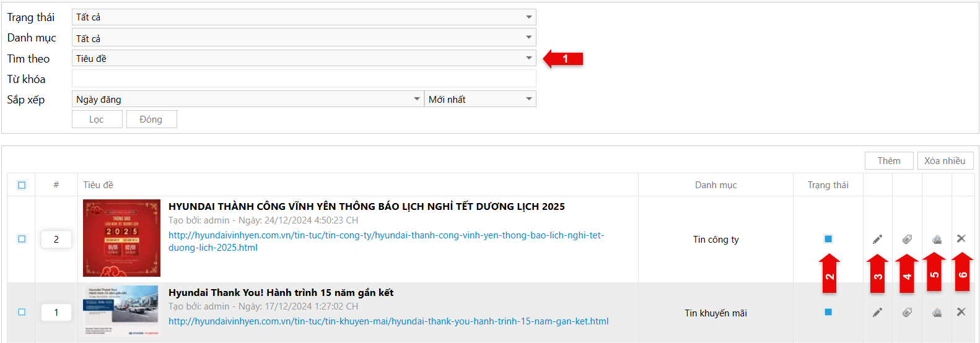Click the pencil edit icon for Tin công ty article

click(877, 240)
